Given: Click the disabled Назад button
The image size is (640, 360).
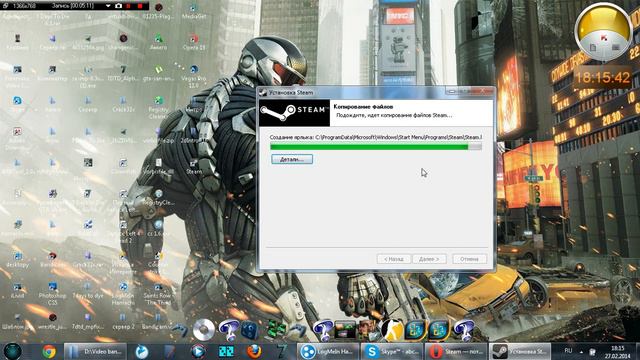Looking at the screenshot, I should coord(393,259).
